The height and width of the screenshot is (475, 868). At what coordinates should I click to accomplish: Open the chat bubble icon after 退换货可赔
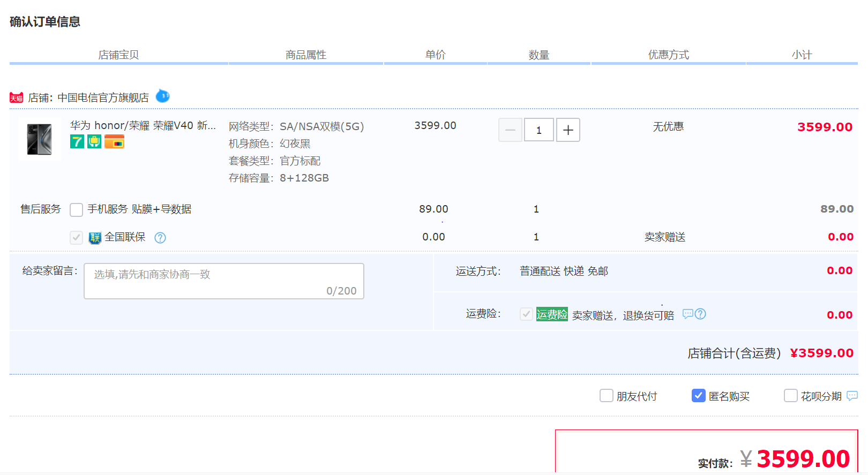688,314
